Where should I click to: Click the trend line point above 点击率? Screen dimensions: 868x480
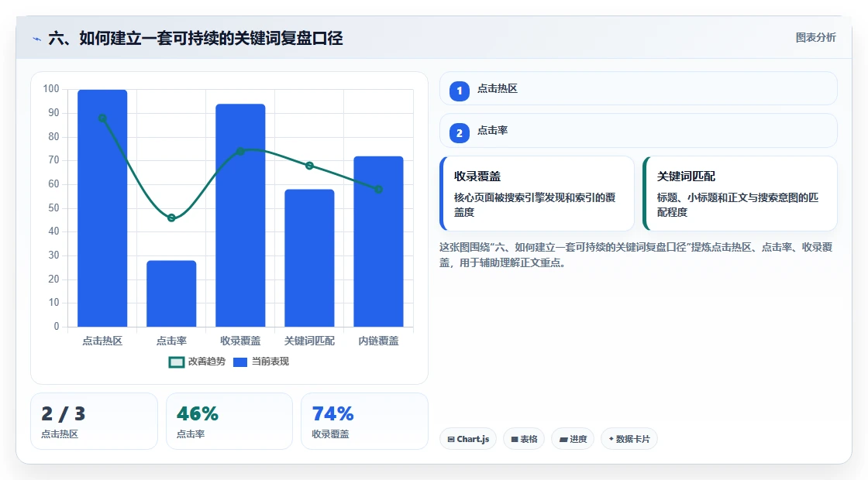pyautogui.click(x=171, y=218)
